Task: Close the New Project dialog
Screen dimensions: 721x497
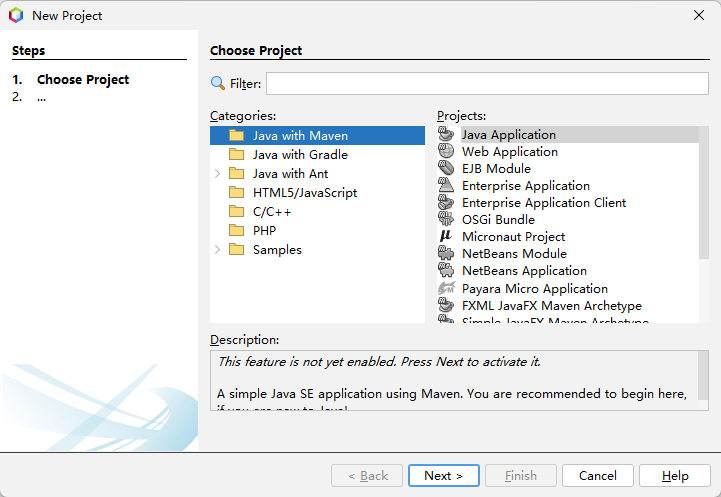Action: pyautogui.click(x=699, y=15)
